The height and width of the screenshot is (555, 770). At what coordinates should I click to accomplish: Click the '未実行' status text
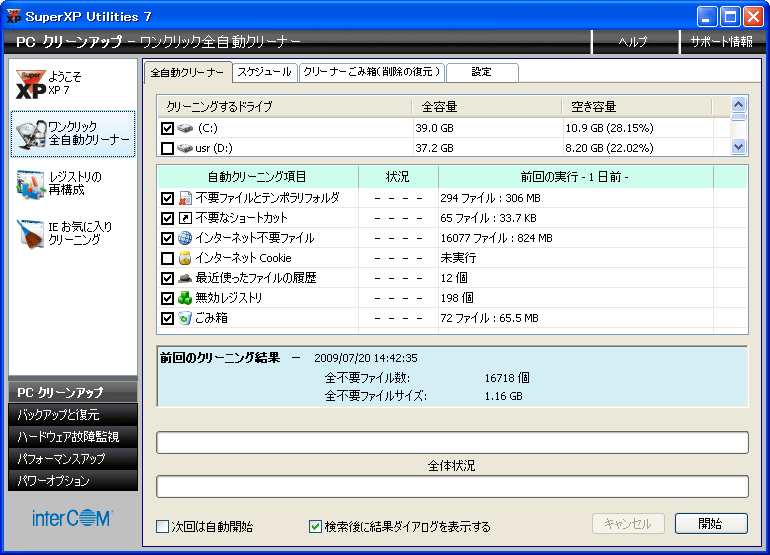(458, 258)
